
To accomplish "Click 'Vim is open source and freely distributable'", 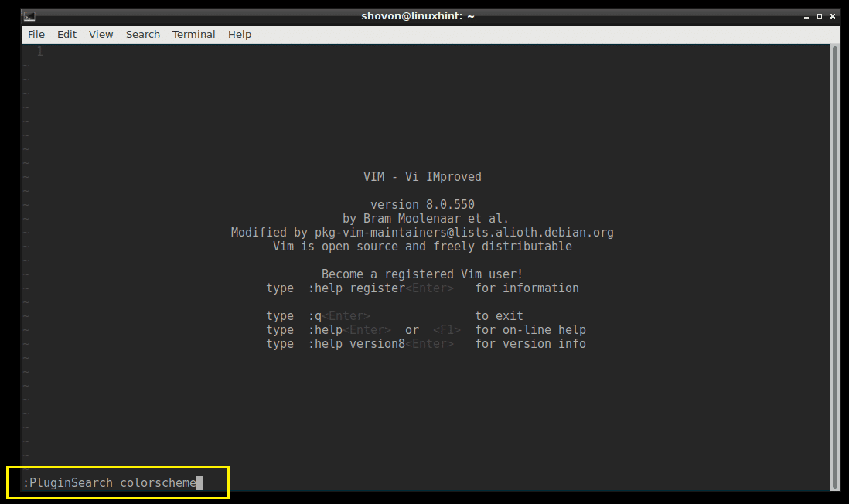I will coord(422,247).
